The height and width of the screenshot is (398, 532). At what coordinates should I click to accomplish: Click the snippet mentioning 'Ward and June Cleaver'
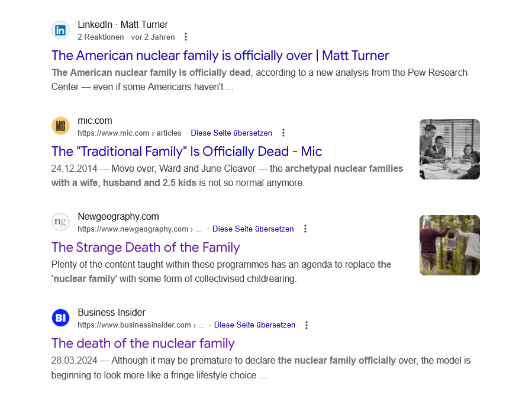[227, 175]
